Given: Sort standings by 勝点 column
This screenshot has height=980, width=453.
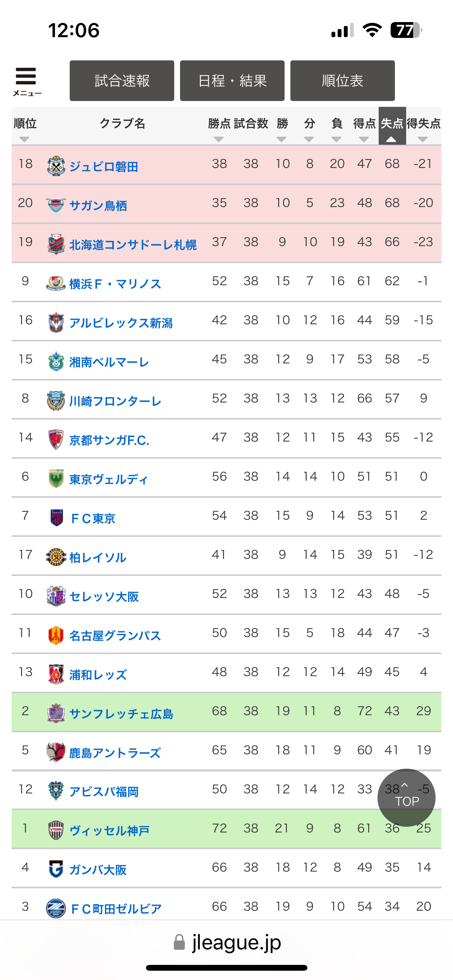Looking at the screenshot, I should coord(219,139).
